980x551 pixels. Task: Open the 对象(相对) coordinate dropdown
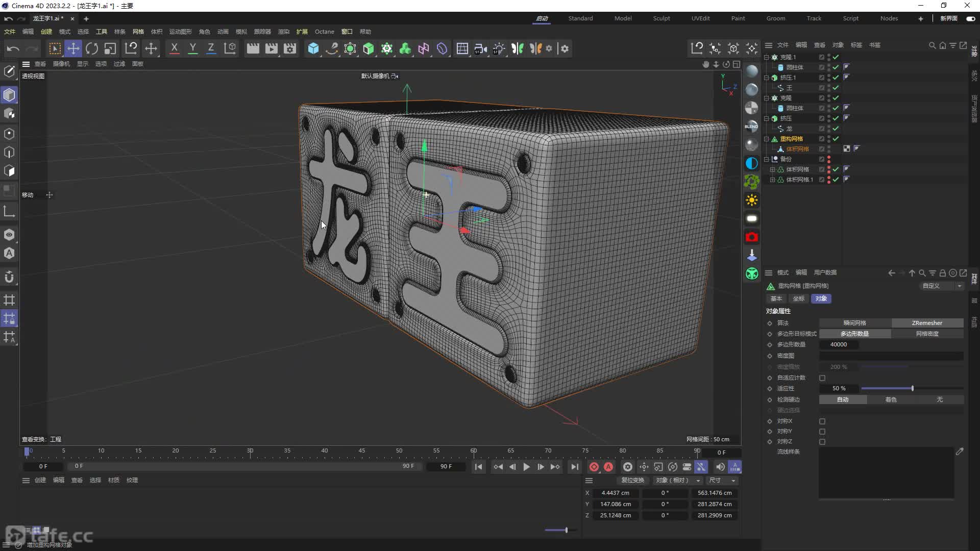click(x=677, y=481)
